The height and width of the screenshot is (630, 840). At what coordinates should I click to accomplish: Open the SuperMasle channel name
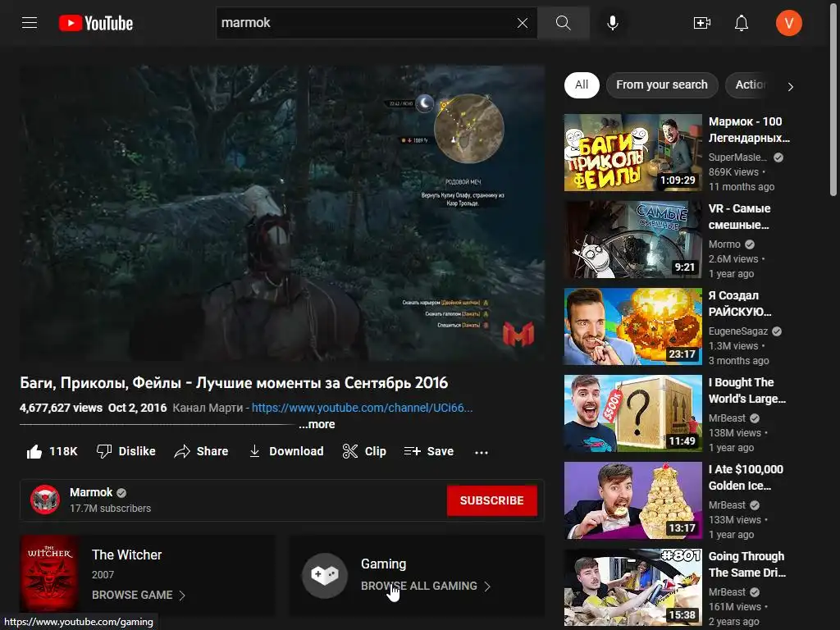coord(737,157)
